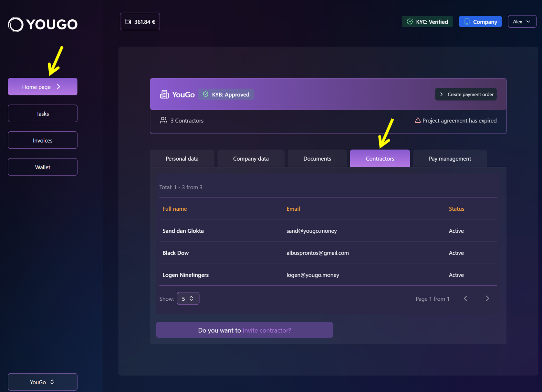The image size is (542, 392).
Task: Click the KYC Verified checkmark badge
Action: pos(410,22)
